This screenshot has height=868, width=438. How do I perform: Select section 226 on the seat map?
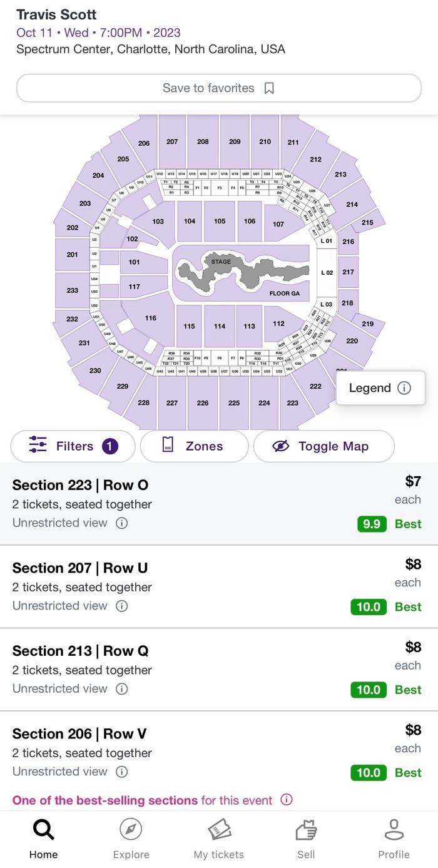202,403
